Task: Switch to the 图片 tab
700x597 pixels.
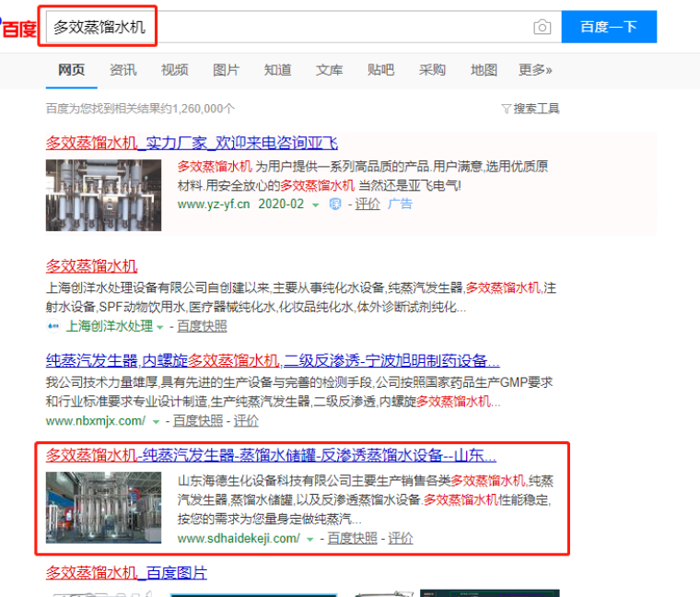Action: click(227, 70)
